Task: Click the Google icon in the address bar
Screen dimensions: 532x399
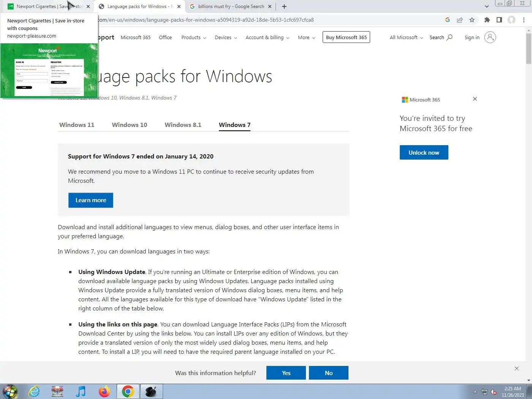Action: click(x=448, y=20)
